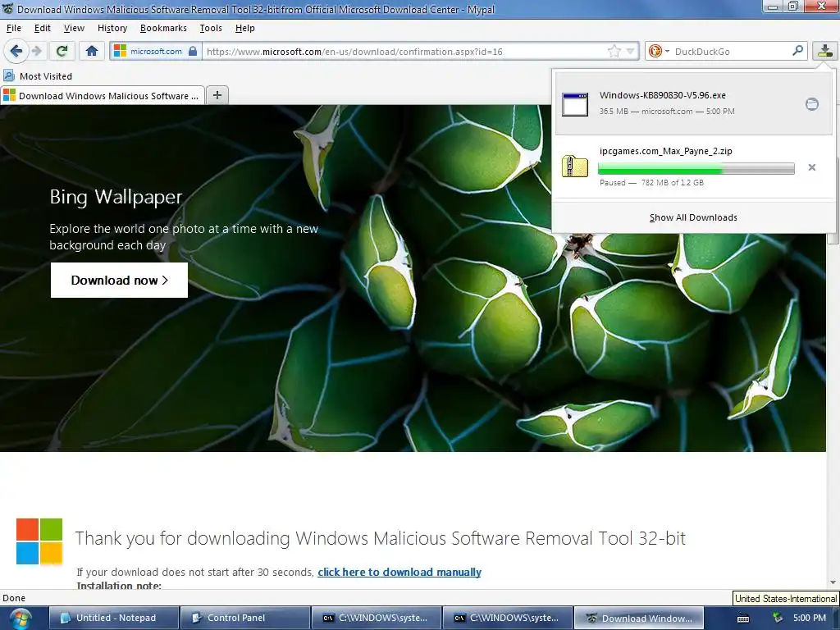Screen dimensions: 840x630
Task: Click the Max Payne 2 zip file icon
Action: click(575, 166)
